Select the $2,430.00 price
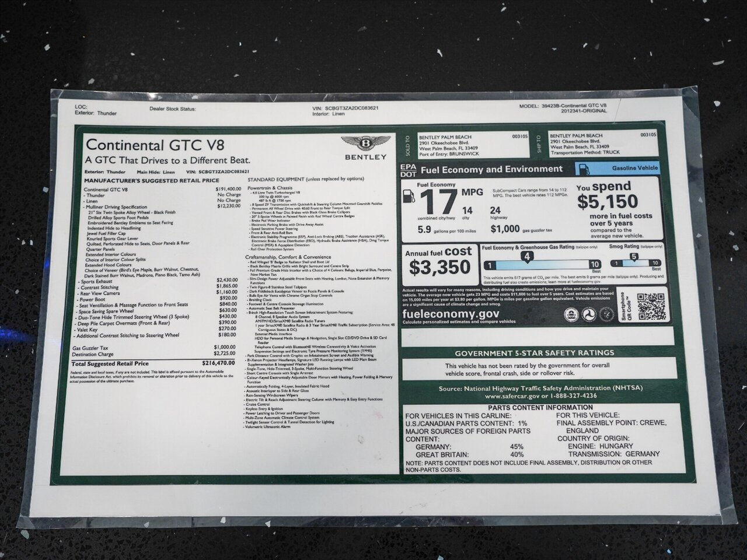Viewport: 747px width, 560px height. pyautogui.click(x=226, y=280)
